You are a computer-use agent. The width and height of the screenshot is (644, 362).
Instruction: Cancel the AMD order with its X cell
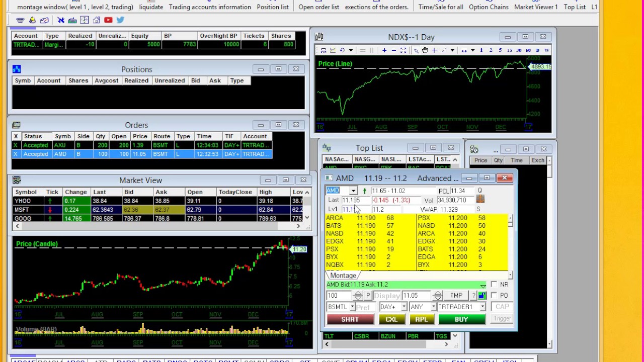pos(16,154)
